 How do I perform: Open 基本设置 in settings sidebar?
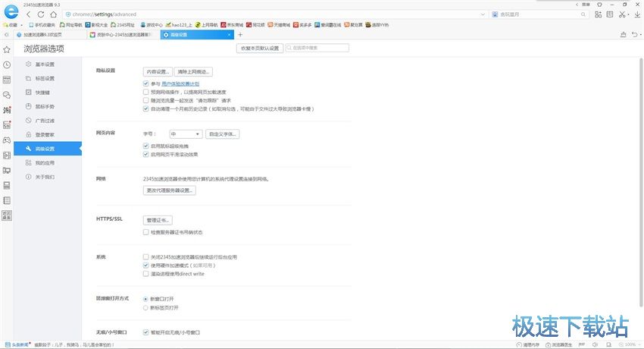click(x=48, y=64)
